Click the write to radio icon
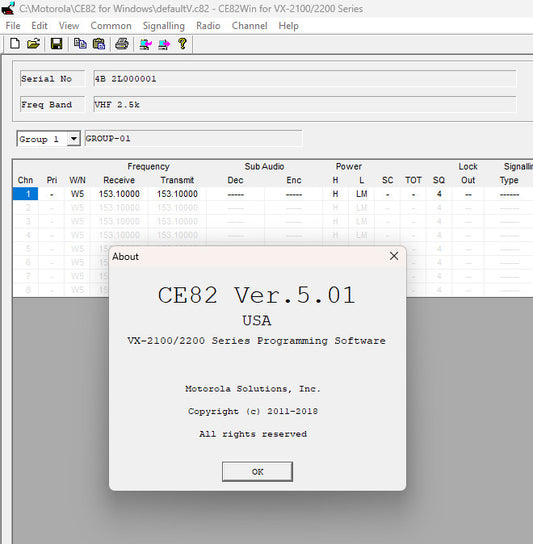The height and width of the screenshot is (544, 533). pyautogui.click(x=164, y=44)
